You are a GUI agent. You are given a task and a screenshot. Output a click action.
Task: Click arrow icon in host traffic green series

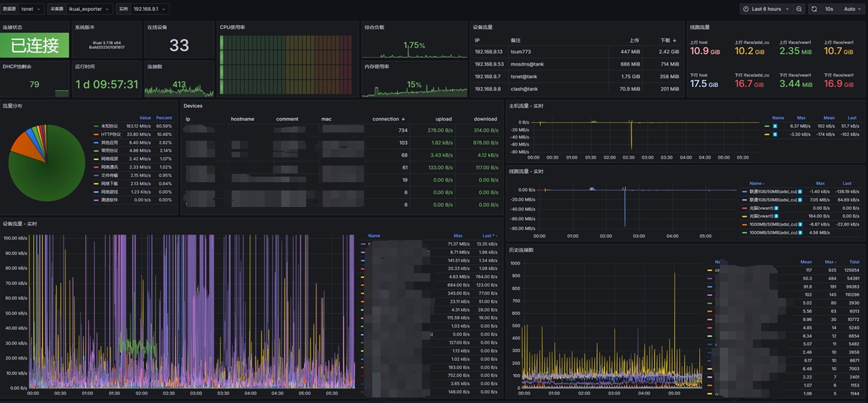point(774,126)
